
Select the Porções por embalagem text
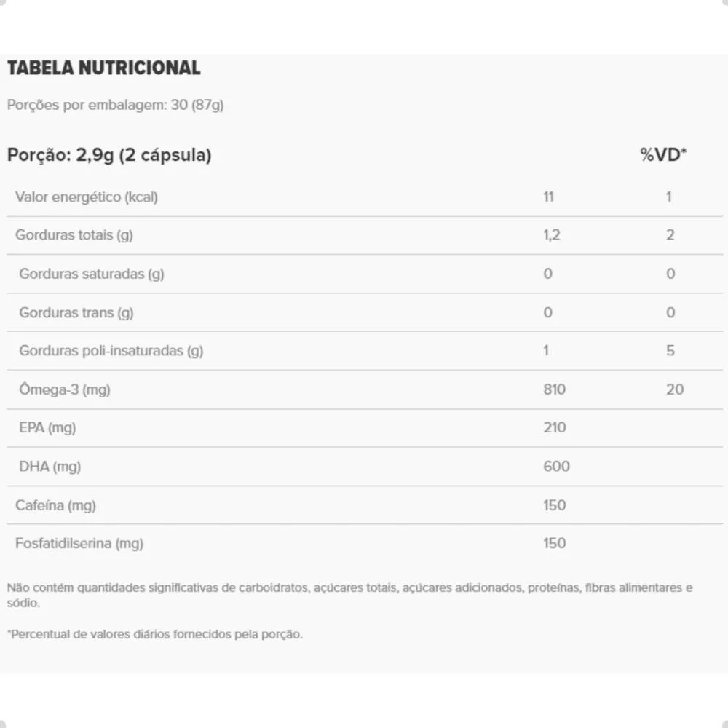tap(115, 105)
